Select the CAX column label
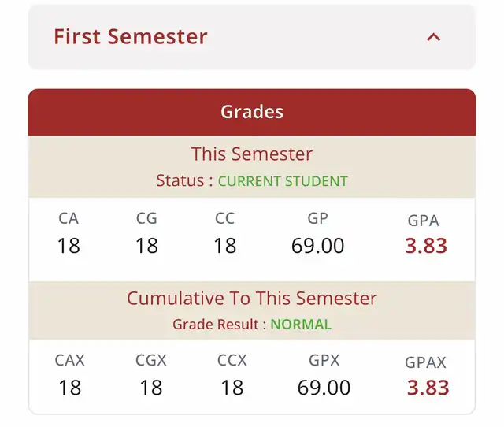 click(70, 361)
